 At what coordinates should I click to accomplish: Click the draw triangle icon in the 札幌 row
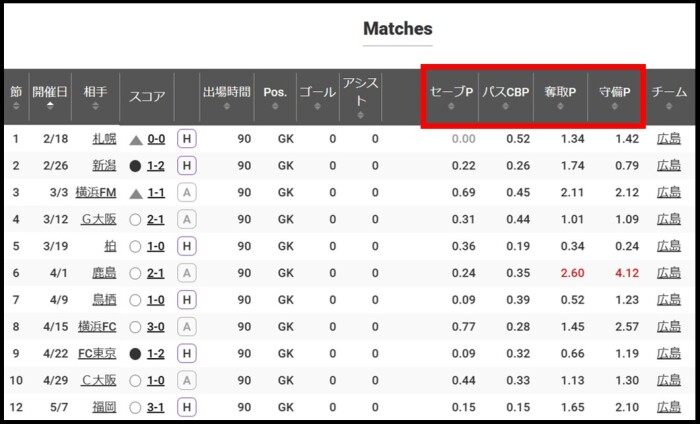(136, 139)
